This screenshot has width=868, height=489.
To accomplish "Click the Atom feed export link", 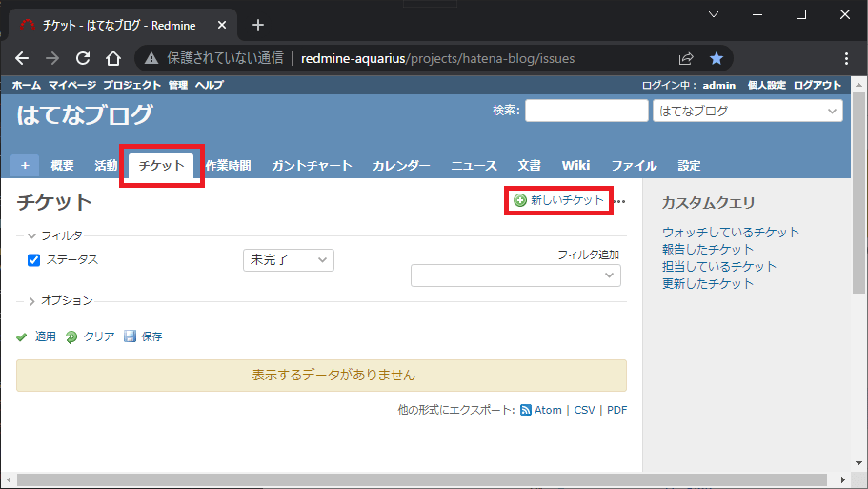I will pos(541,410).
